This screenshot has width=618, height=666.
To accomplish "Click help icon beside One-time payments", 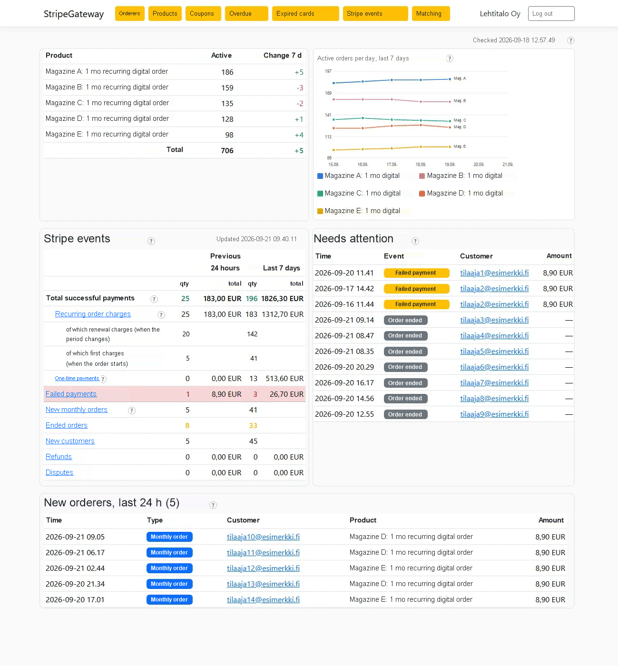I will point(103,379).
